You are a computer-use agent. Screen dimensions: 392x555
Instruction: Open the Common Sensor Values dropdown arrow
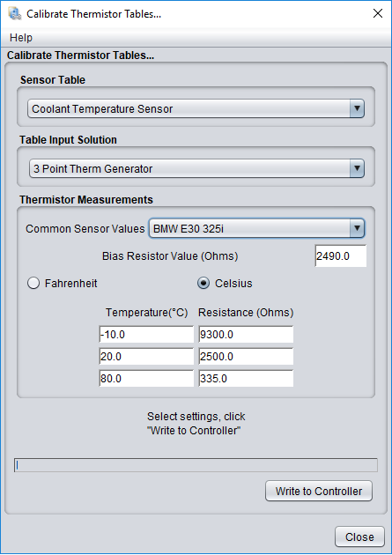pyautogui.click(x=357, y=228)
